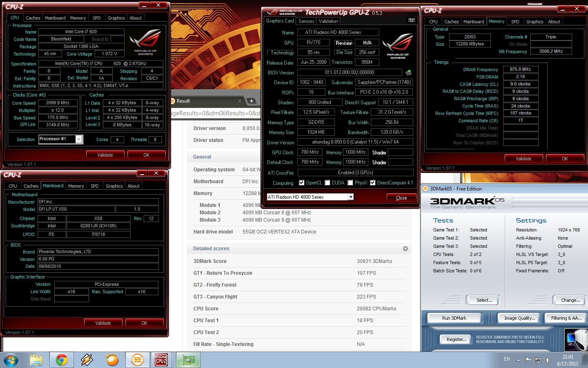Screen dimensions: 588x368
Task: Toggle the OpenCL checkbox in GPU-Z
Action: [x=301, y=183]
